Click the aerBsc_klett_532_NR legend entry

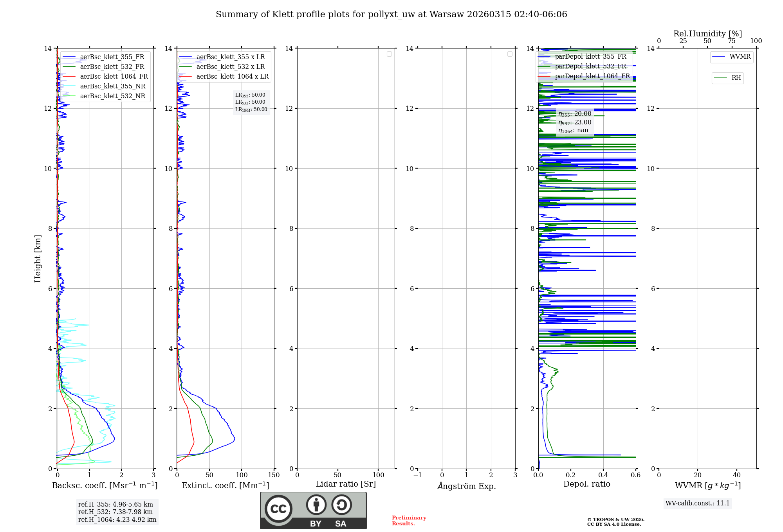pos(112,96)
